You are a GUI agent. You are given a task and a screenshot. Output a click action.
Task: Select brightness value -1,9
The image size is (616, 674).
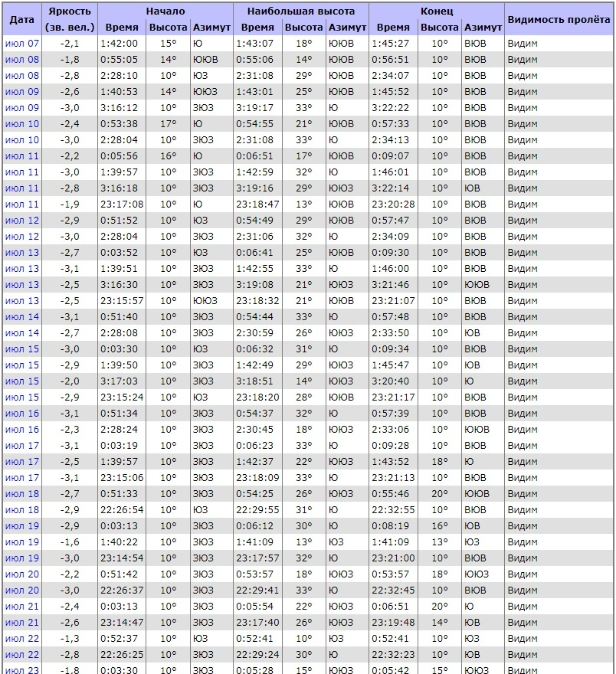click(x=70, y=204)
